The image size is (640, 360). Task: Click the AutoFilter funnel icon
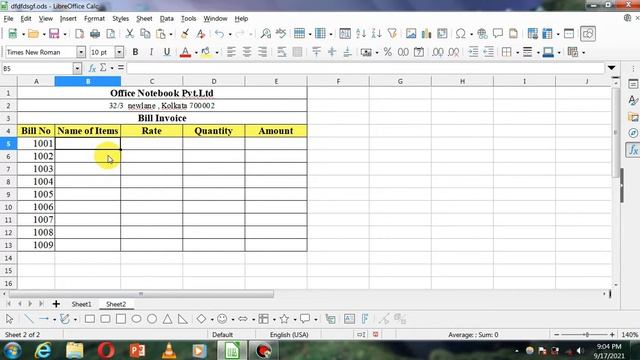coord(392,33)
